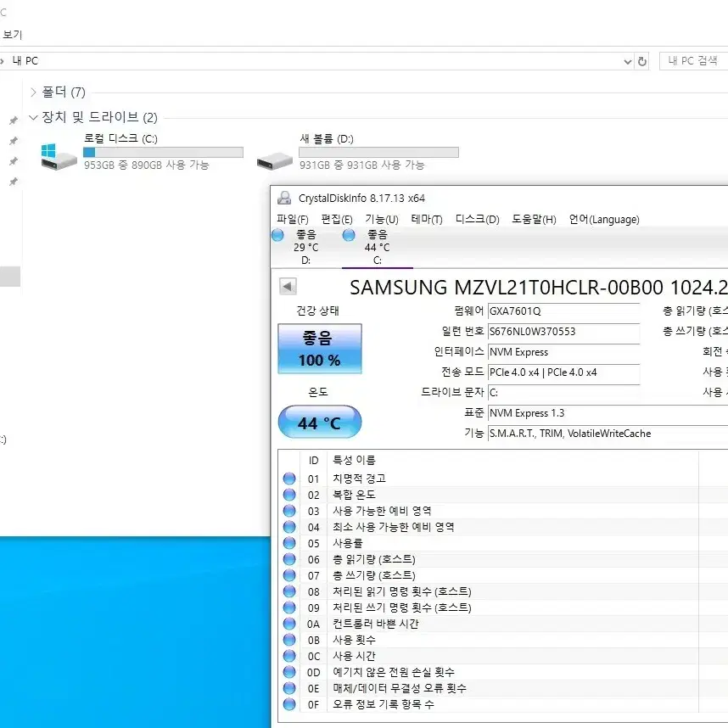Select the 매체/데이터 무결성 오류 횟수 row
Screen dimensions: 728x728
click(x=503, y=688)
